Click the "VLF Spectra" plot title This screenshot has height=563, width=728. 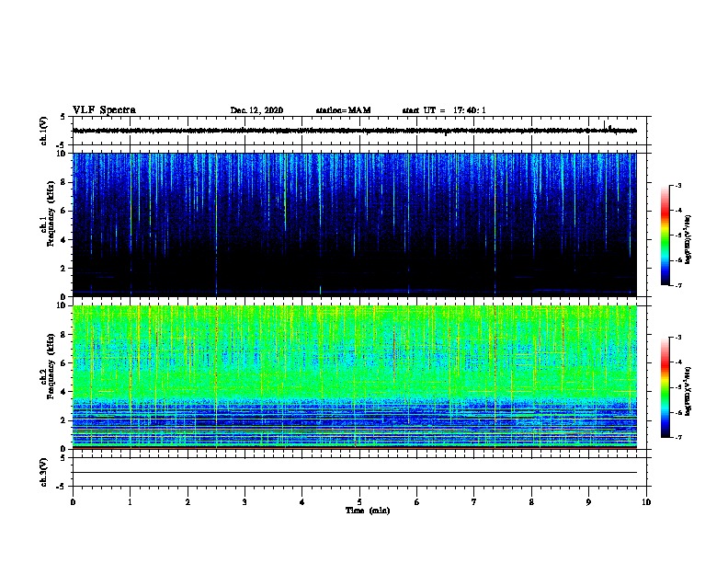pyautogui.click(x=104, y=110)
